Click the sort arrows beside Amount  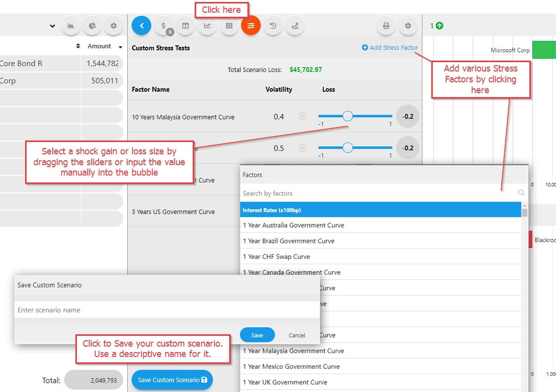78,46
